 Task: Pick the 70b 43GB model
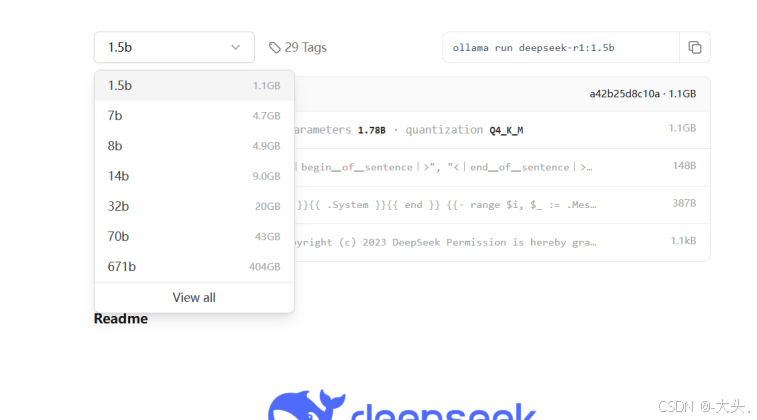[x=194, y=237]
